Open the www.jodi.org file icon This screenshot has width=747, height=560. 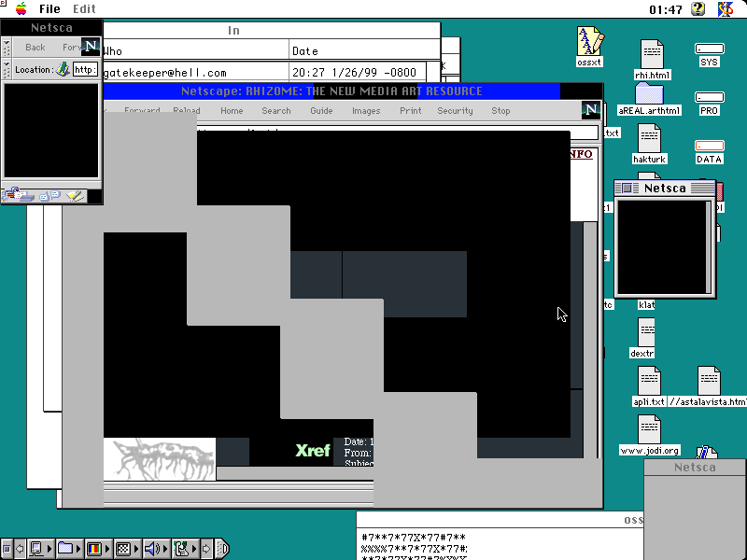coord(649,429)
